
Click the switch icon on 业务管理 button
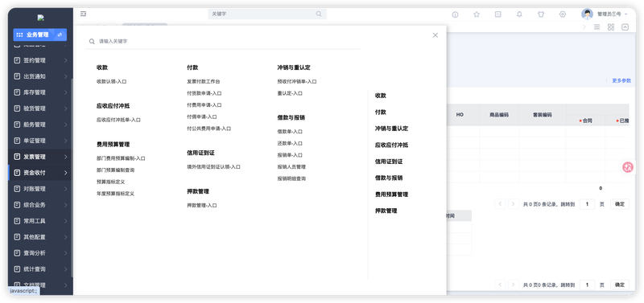tap(60, 35)
